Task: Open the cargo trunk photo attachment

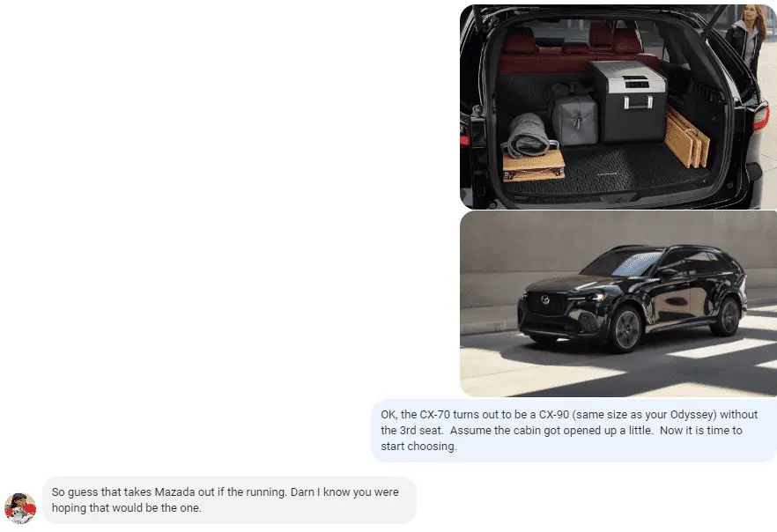Action: pyautogui.click(x=618, y=107)
